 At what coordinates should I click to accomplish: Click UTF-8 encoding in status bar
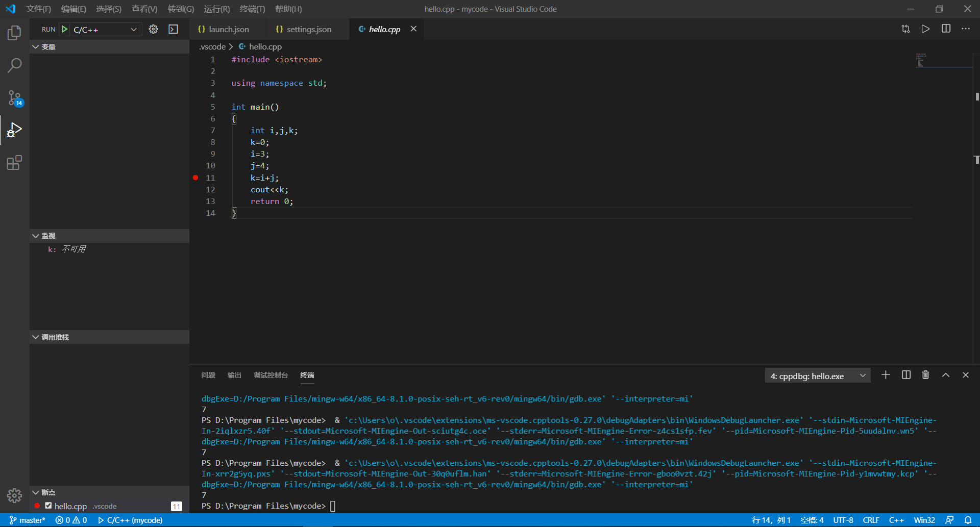point(843,520)
